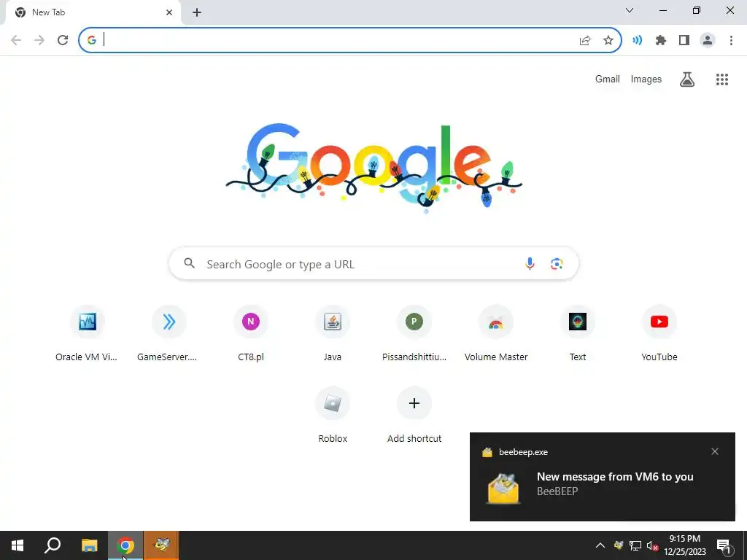Open the Text shortcut
Viewport: 747px width, 560px height.
(578, 334)
